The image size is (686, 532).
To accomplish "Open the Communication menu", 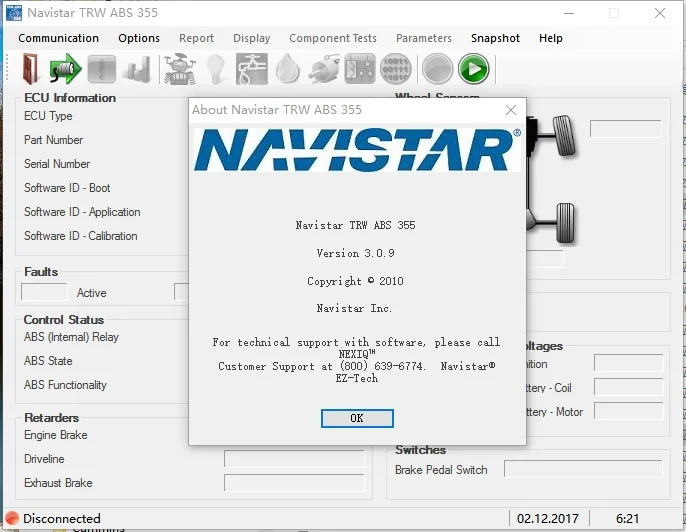I will tap(59, 38).
